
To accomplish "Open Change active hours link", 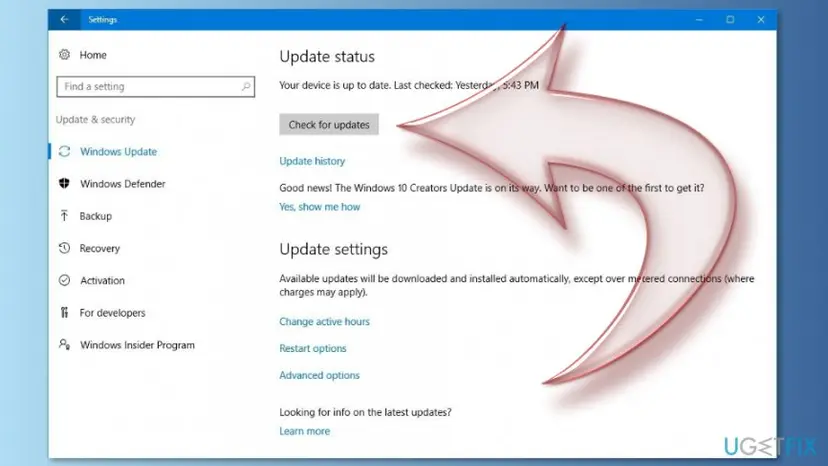I will pyautogui.click(x=324, y=321).
